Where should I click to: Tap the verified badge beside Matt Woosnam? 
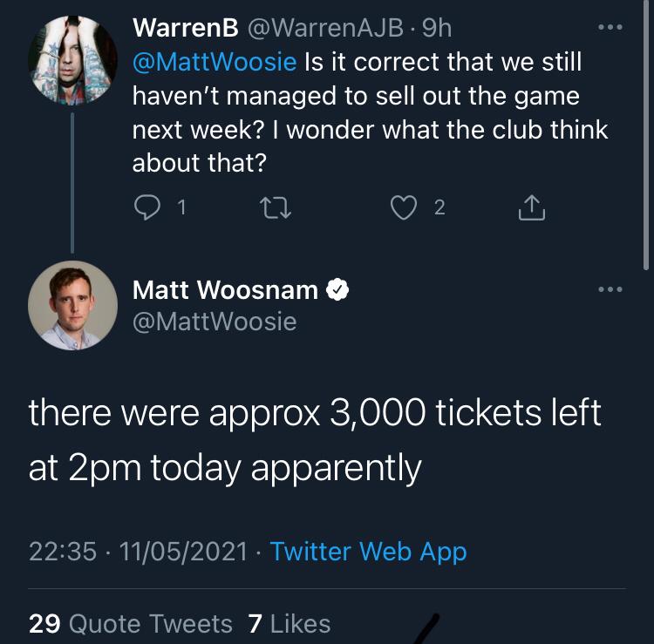338,290
